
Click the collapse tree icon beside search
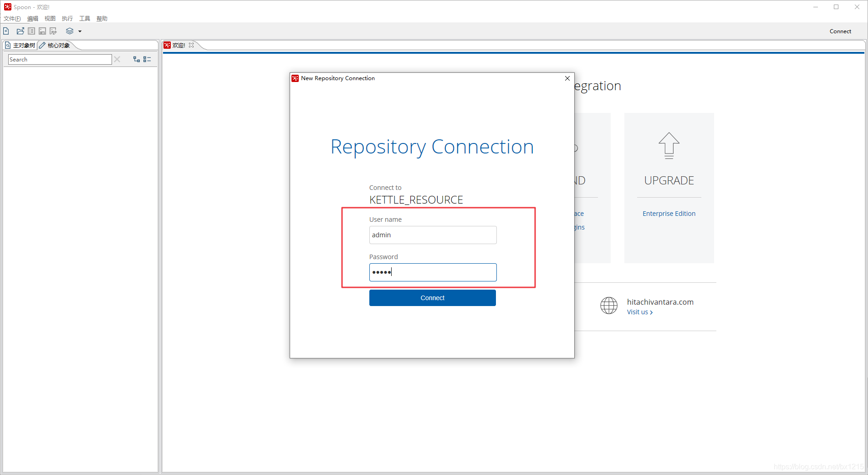coord(147,59)
